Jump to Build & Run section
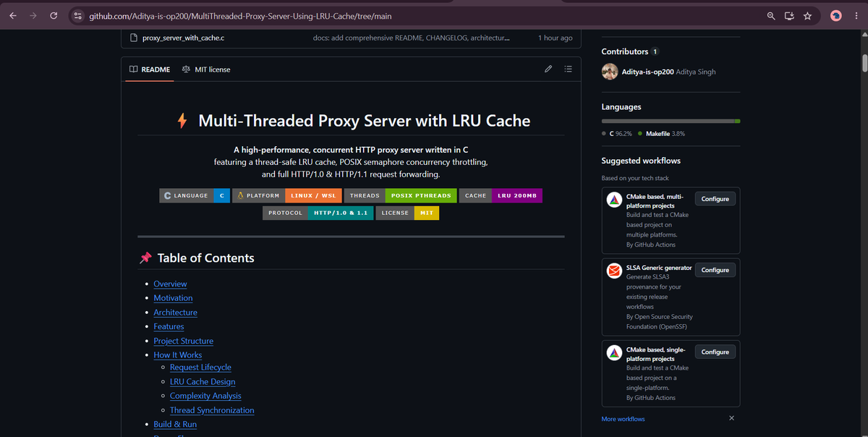Screen dimensions: 868x437 175,425
